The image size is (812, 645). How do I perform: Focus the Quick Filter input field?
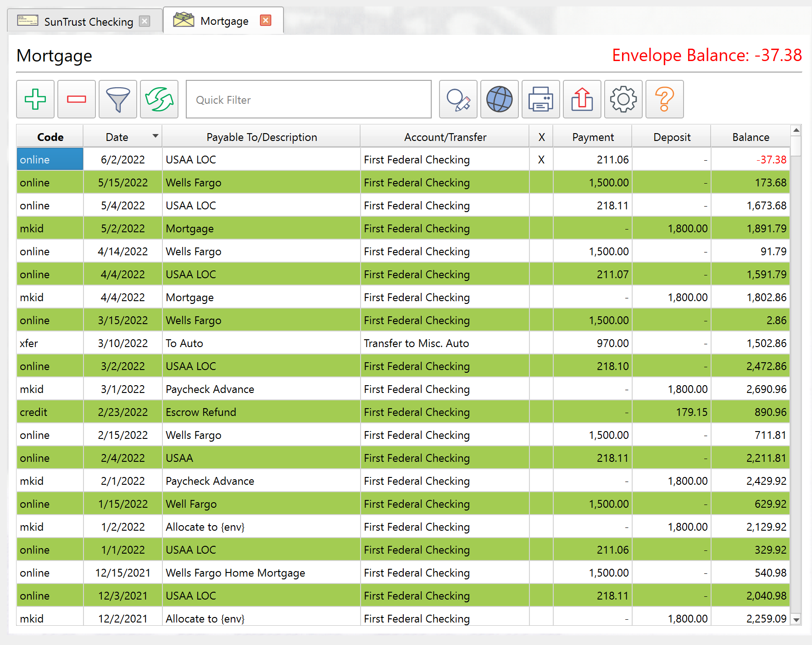(x=309, y=100)
